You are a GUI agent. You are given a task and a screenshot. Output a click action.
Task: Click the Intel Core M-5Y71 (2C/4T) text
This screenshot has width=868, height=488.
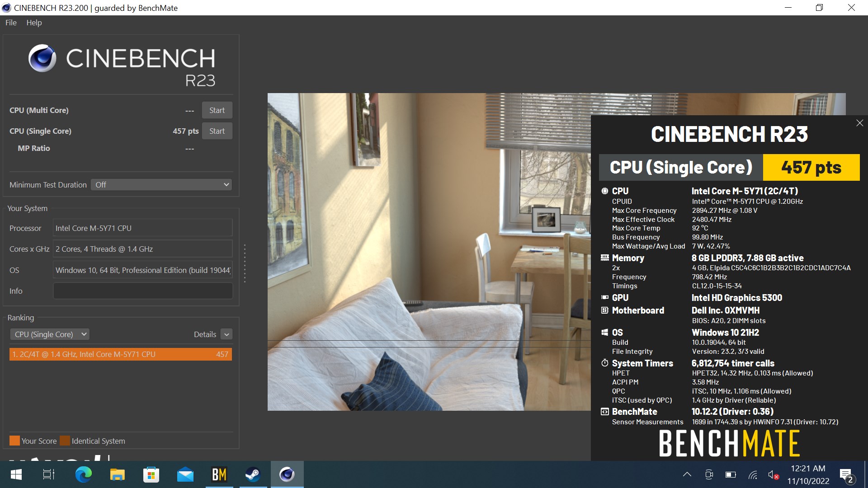click(x=745, y=191)
